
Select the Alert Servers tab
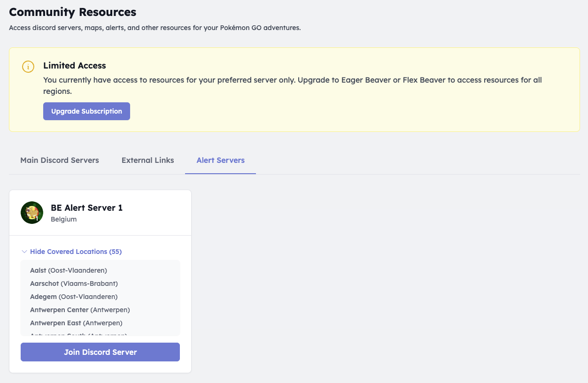(x=221, y=161)
